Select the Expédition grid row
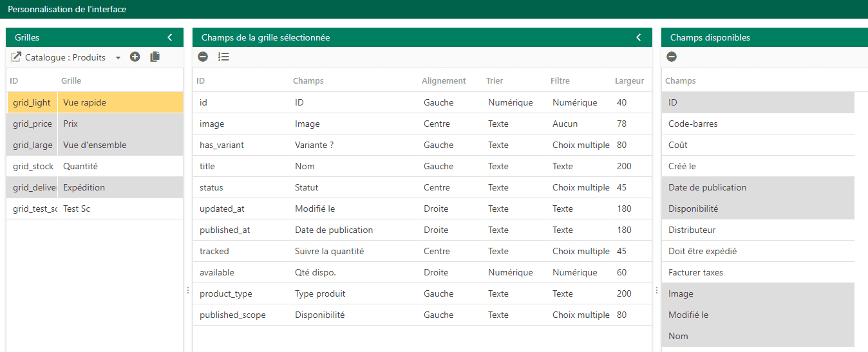The height and width of the screenshot is (352, 868). tap(95, 187)
